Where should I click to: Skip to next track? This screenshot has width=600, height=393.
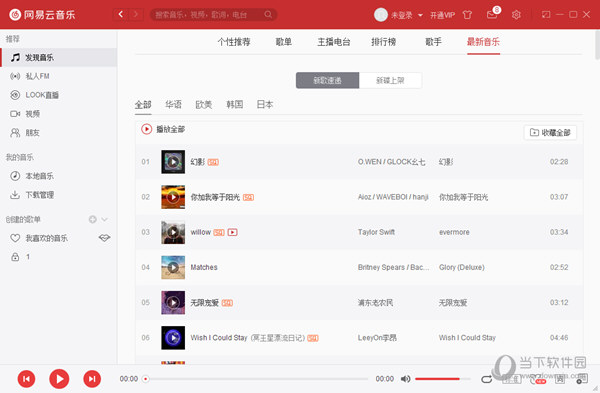pos(92,379)
